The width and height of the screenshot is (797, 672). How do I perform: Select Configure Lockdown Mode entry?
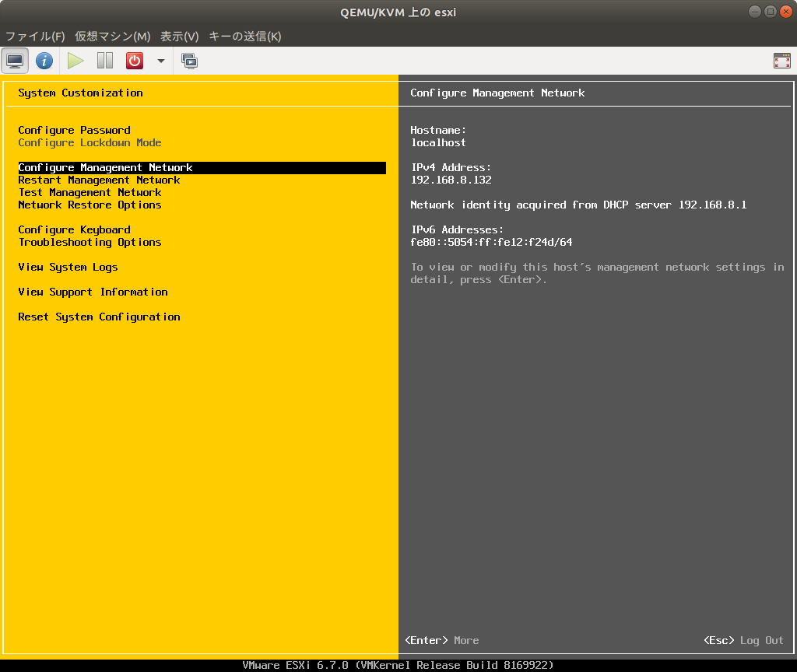pyautogui.click(x=90, y=143)
